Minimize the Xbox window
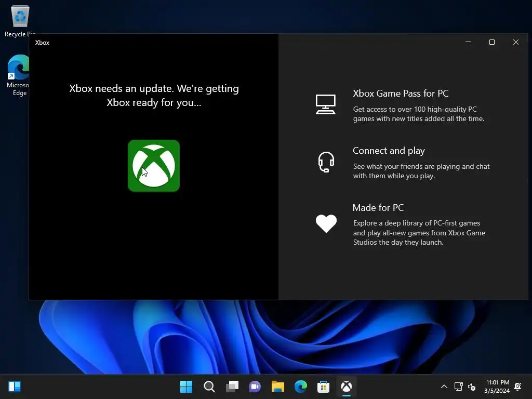This screenshot has width=532, height=399. point(468,42)
